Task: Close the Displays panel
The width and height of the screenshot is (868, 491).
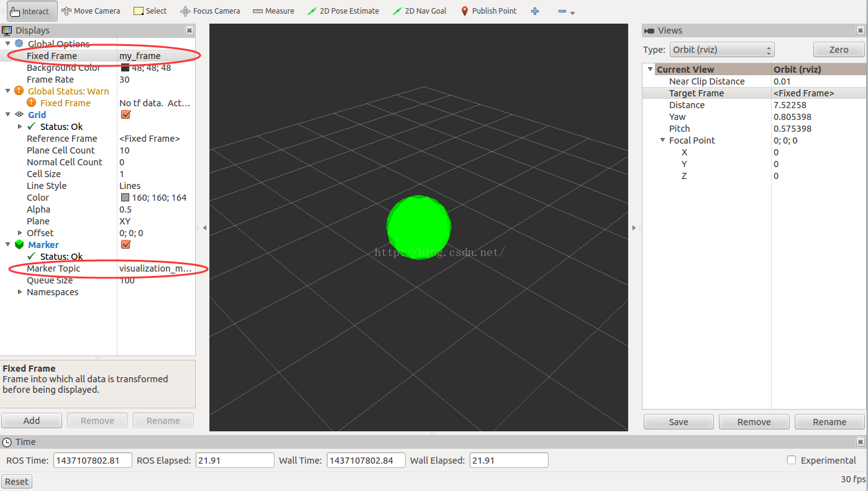Action: (190, 30)
